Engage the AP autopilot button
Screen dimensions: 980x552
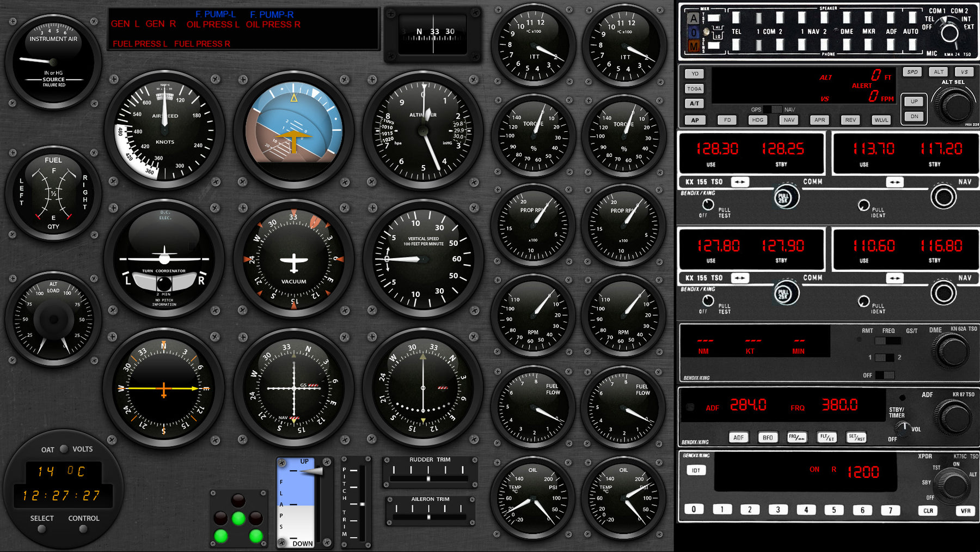695,120
